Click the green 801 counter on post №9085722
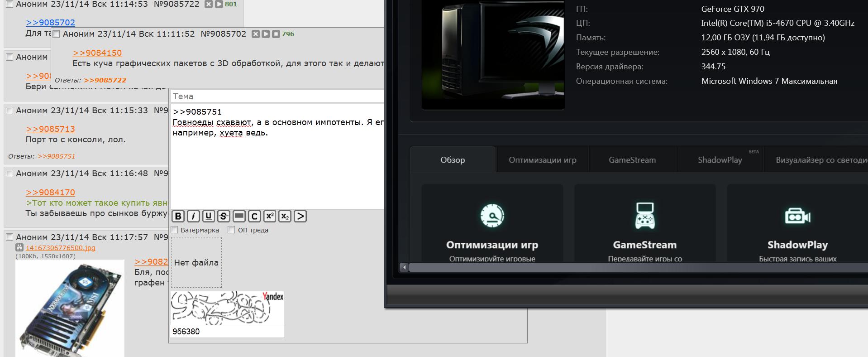Viewport: 868px width, 357px height. click(x=231, y=4)
